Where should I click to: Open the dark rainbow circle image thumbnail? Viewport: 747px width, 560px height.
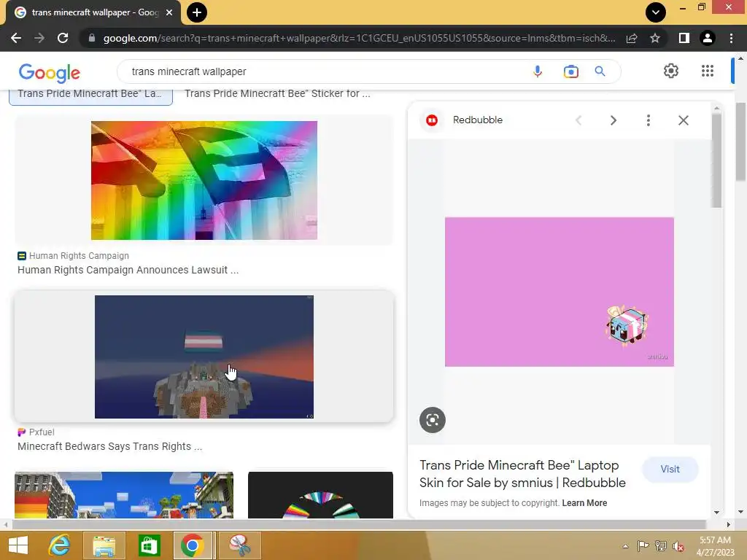click(x=321, y=495)
